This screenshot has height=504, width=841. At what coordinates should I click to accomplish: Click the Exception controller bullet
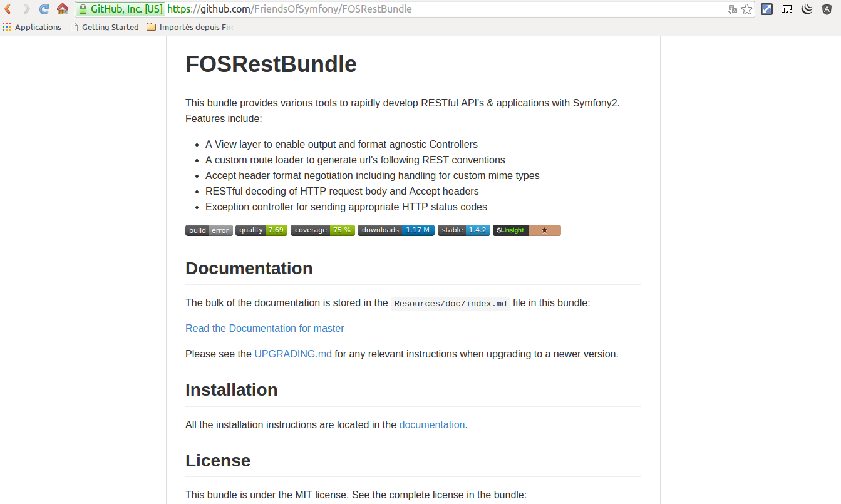click(x=346, y=207)
